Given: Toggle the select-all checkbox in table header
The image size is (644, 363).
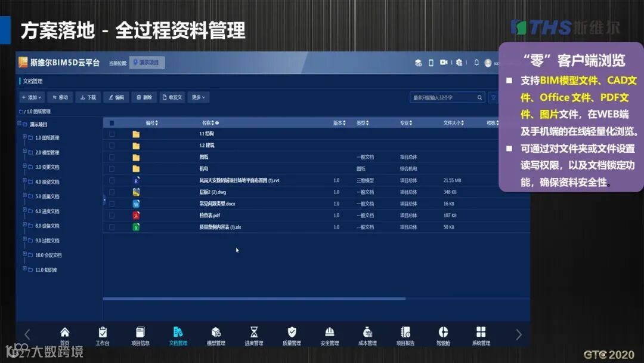Looking at the screenshot, I should [112, 123].
